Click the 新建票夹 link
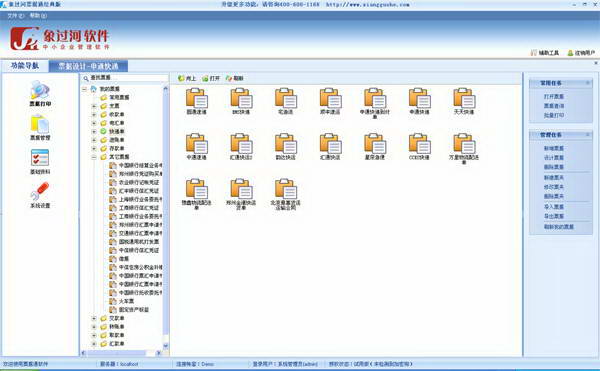This screenshot has width=600, height=371. [554, 177]
